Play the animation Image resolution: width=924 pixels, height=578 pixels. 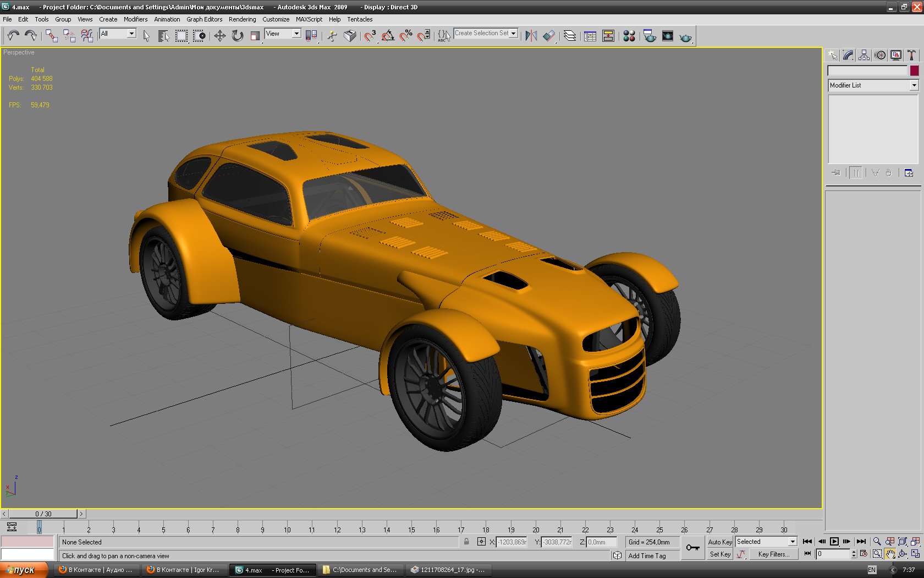point(834,542)
